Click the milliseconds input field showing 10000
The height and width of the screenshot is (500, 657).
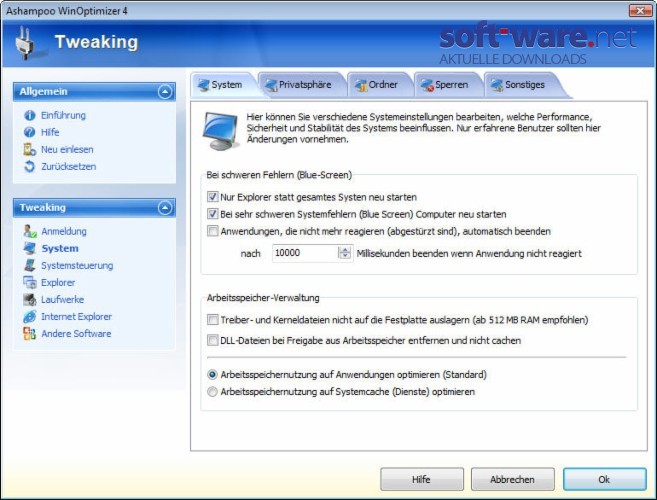pos(305,253)
